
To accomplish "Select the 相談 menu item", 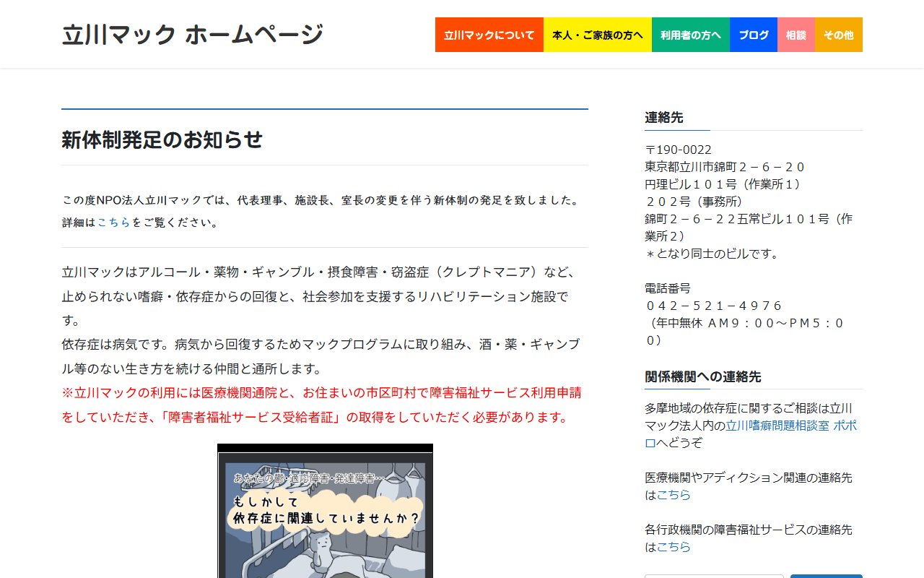I will [x=796, y=35].
